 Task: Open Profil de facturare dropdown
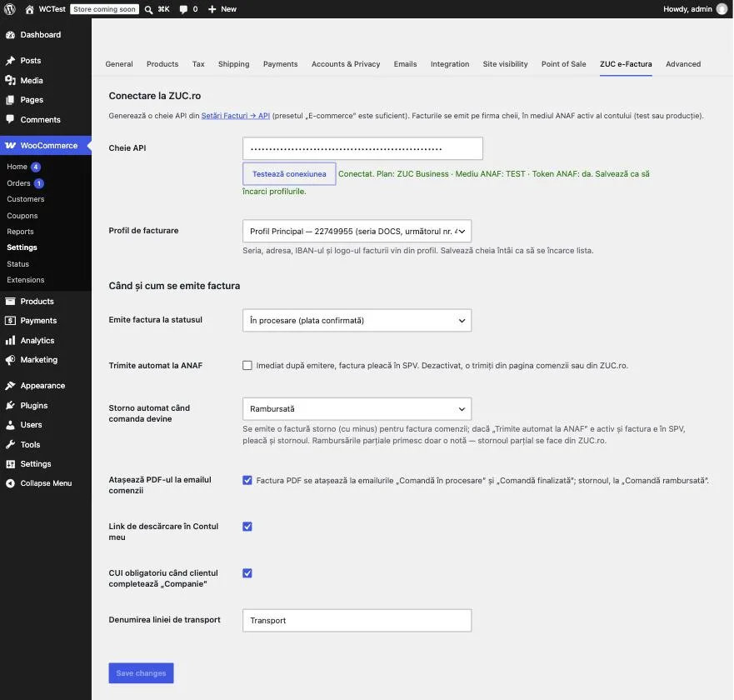(x=357, y=231)
